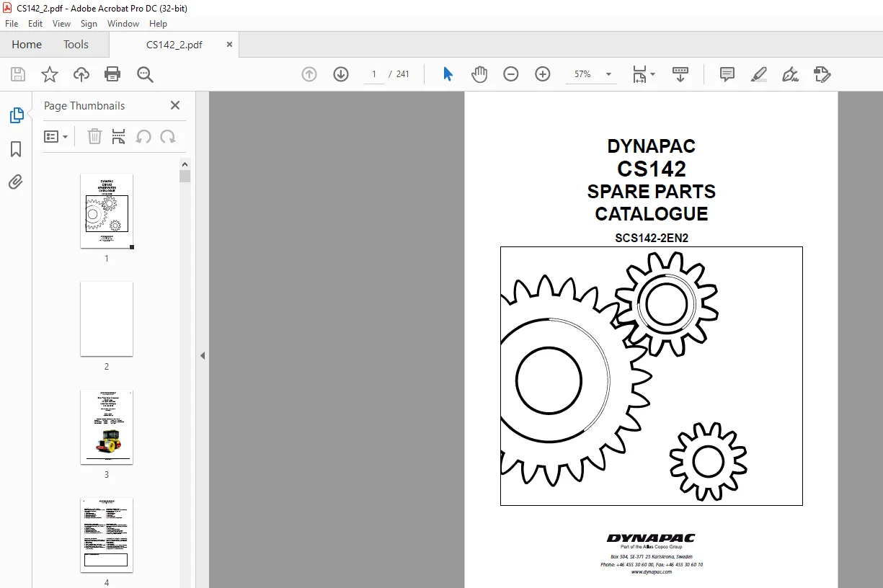Upload file to cloud icon

coord(81,74)
